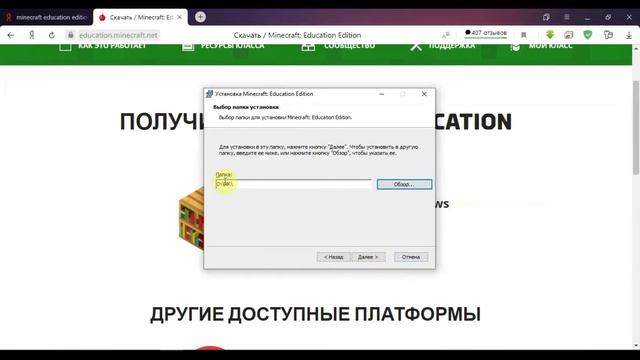Click the 'Обзор...' browse button
Viewport: 640px width, 360px height.
(404, 184)
